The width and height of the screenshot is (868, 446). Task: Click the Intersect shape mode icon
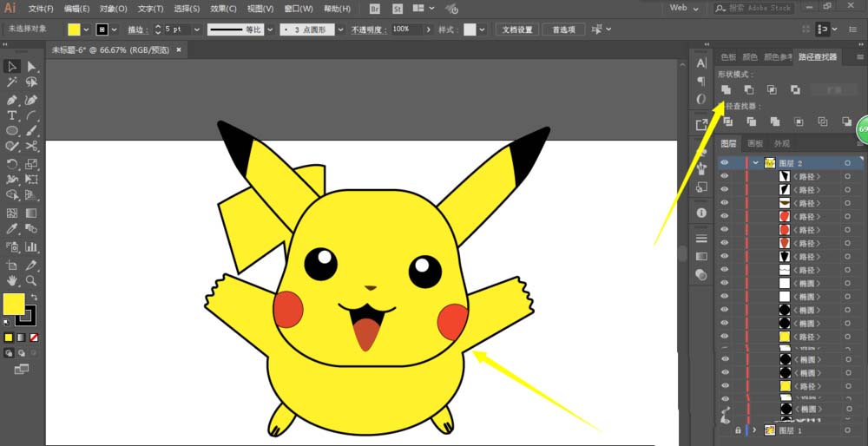click(x=772, y=89)
